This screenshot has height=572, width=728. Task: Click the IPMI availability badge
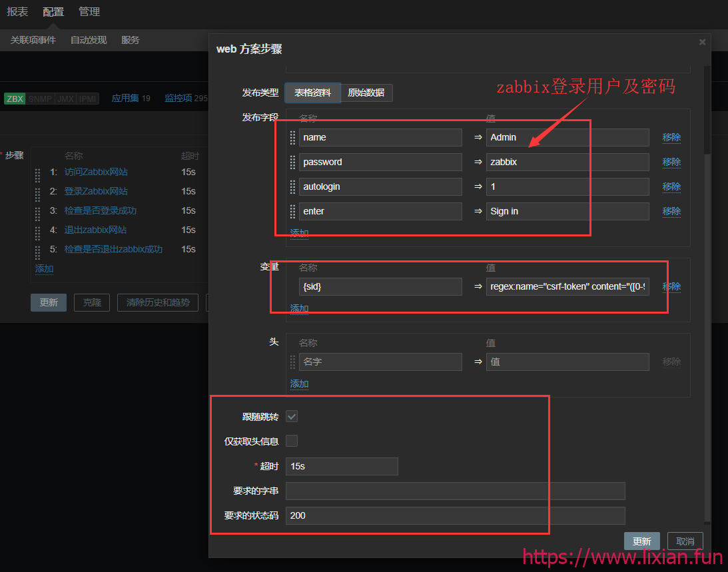pyautogui.click(x=87, y=99)
